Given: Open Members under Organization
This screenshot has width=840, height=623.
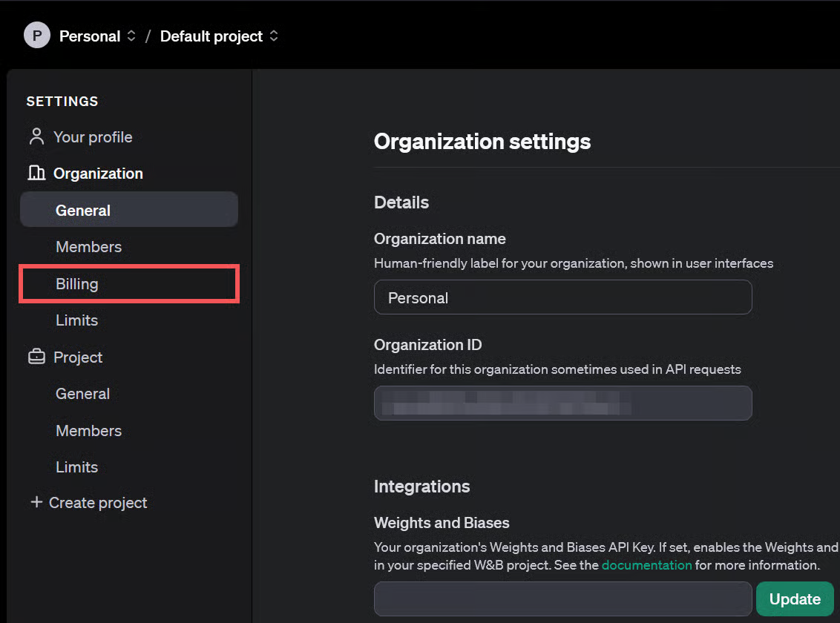Looking at the screenshot, I should click(x=88, y=247).
